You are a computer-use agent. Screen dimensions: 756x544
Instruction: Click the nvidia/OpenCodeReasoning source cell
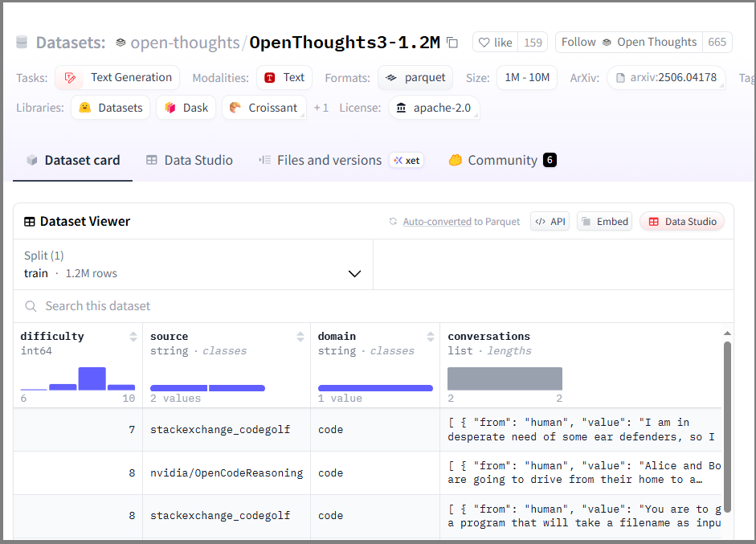(x=227, y=473)
